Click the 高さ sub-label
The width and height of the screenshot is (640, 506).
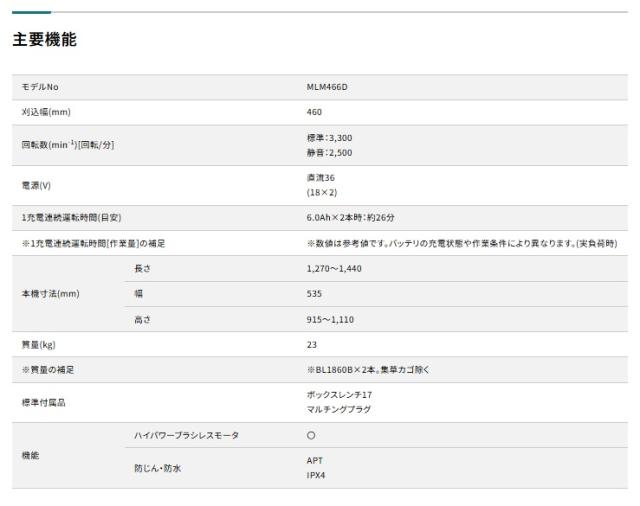click(142, 320)
